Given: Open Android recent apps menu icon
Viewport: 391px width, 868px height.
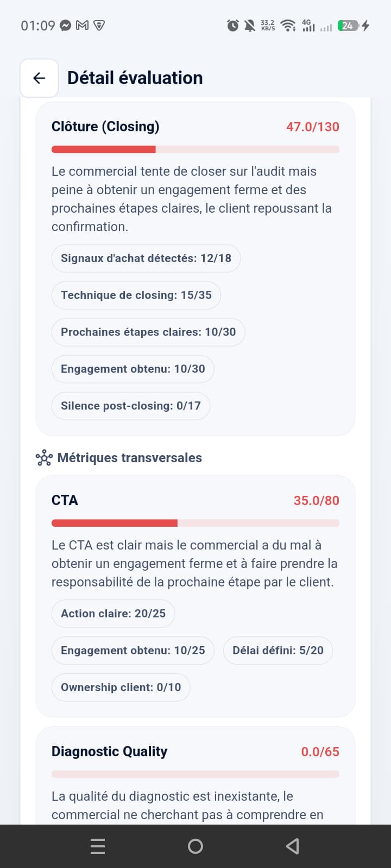Looking at the screenshot, I should 98,846.
